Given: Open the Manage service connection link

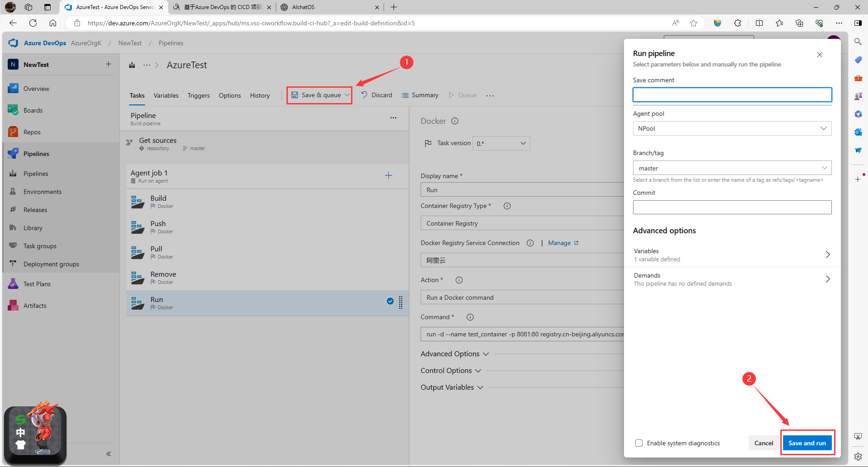Looking at the screenshot, I should [x=563, y=243].
